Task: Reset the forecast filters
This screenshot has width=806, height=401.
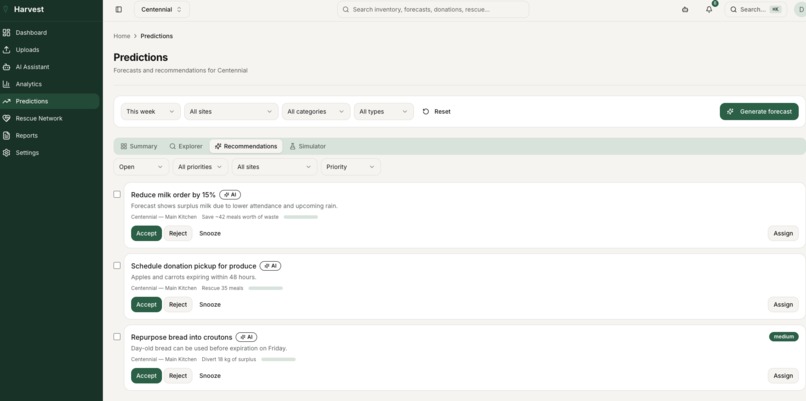Action: tap(436, 112)
